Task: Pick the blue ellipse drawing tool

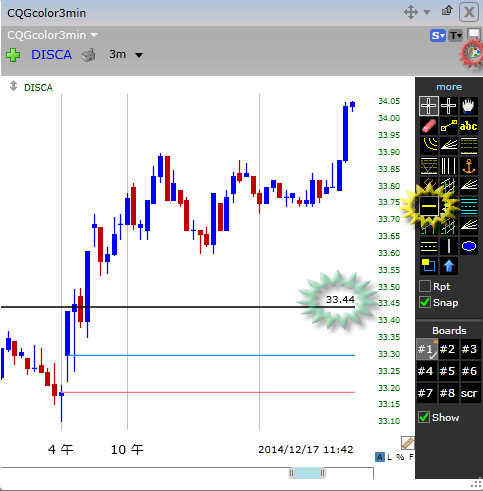Action: 469,246
